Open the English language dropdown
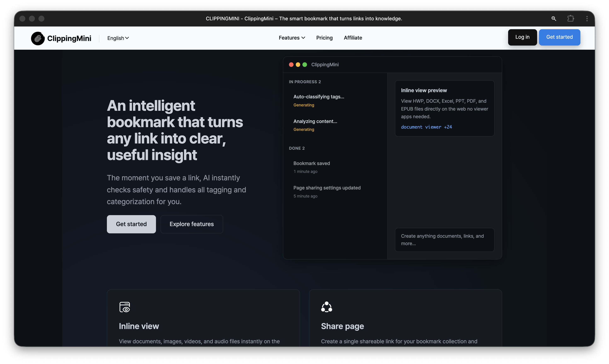Image resolution: width=609 pixels, height=364 pixels. 118,38
